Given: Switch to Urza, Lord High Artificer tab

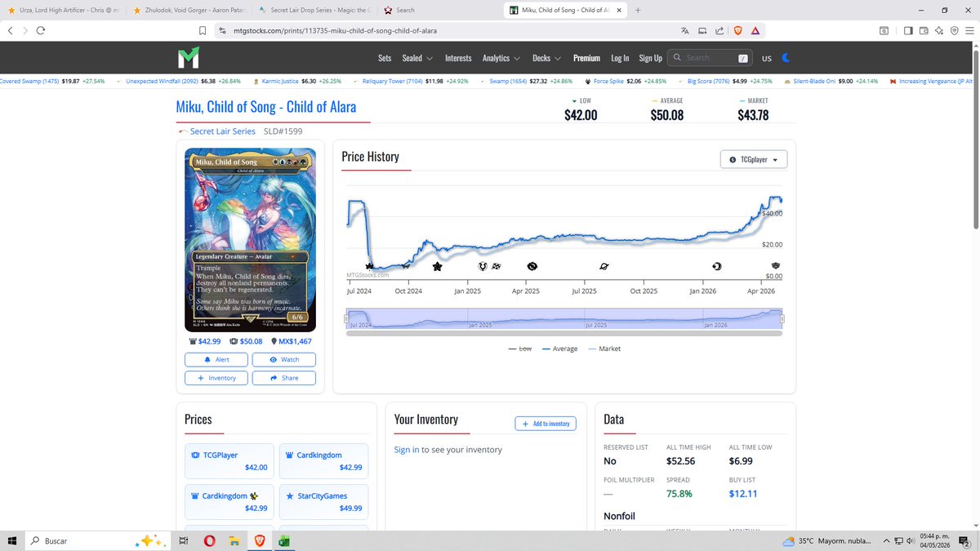Looking at the screenshot, I should tap(64, 10).
